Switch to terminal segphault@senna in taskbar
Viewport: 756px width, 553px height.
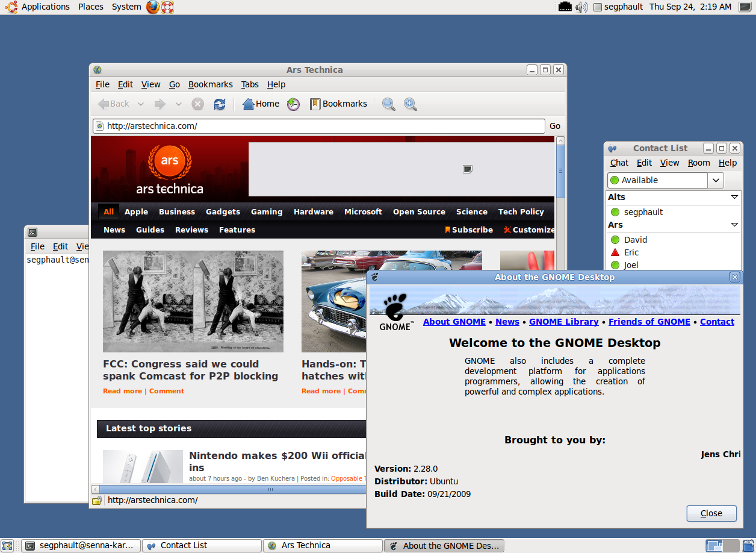(x=81, y=545)
